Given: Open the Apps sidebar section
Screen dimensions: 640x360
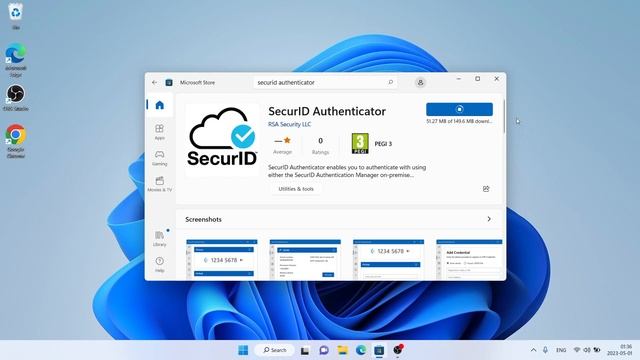Looking at the screenshot, I should click(160, 132).
